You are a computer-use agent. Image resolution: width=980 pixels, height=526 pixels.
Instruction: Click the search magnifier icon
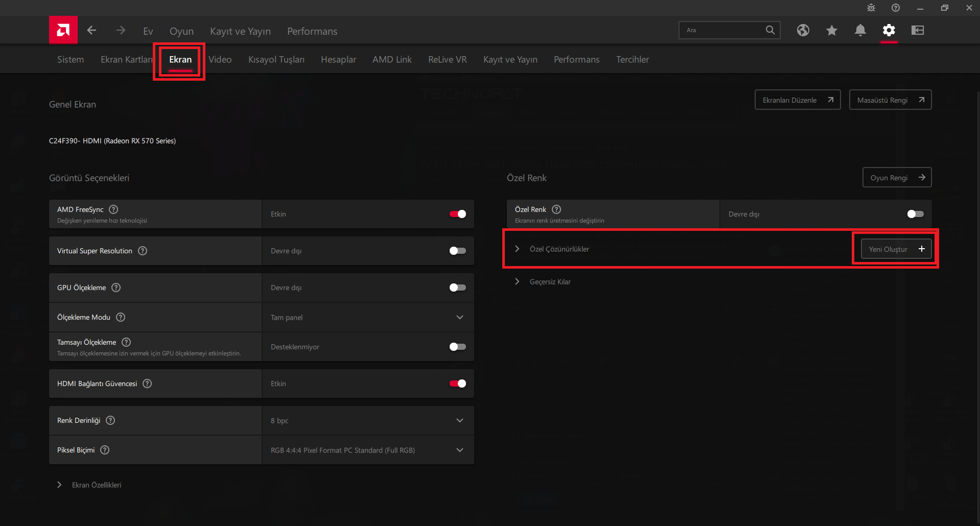[770, 30]
